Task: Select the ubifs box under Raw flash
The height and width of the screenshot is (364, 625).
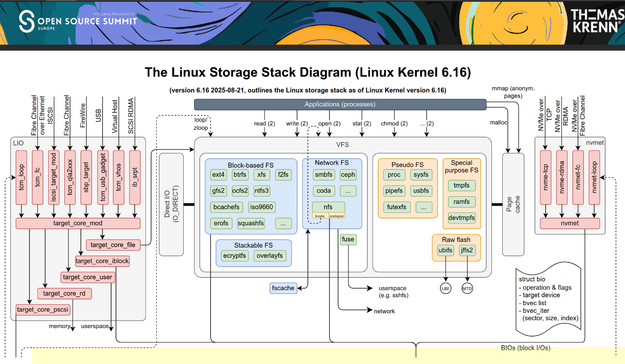Action: [445, 250]
